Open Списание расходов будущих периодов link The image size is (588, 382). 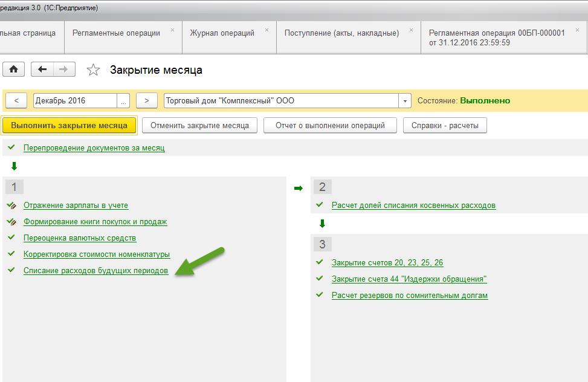point(95,271)
